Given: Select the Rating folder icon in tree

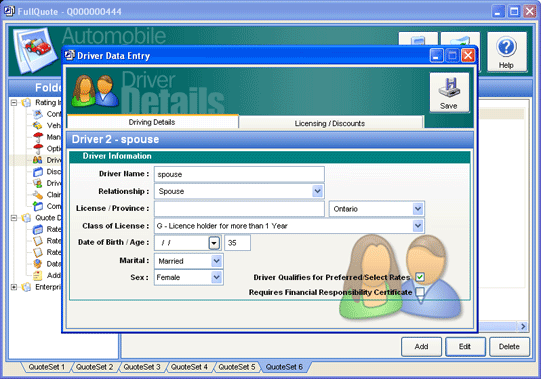Looking at the screenshot, I should (27, 103).
